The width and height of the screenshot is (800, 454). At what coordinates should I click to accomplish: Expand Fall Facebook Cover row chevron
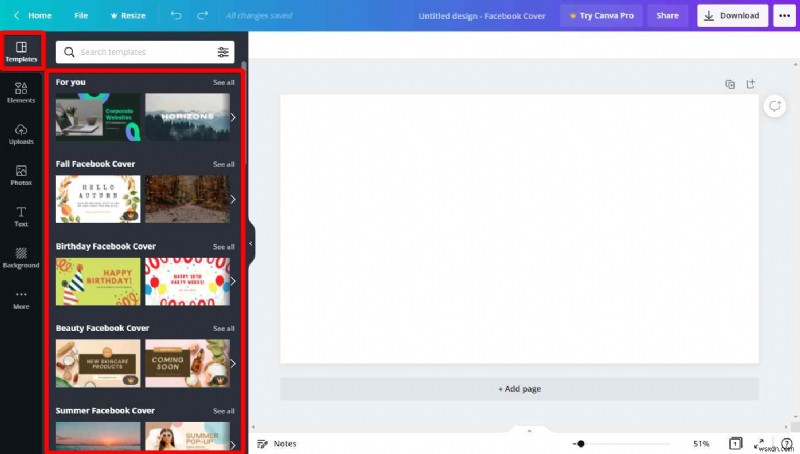pos(233,199)
